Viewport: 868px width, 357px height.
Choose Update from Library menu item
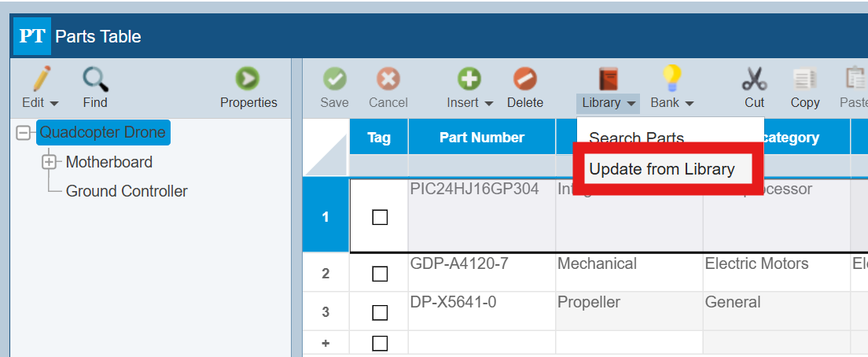pyautogui.click(x=661, y=169)
